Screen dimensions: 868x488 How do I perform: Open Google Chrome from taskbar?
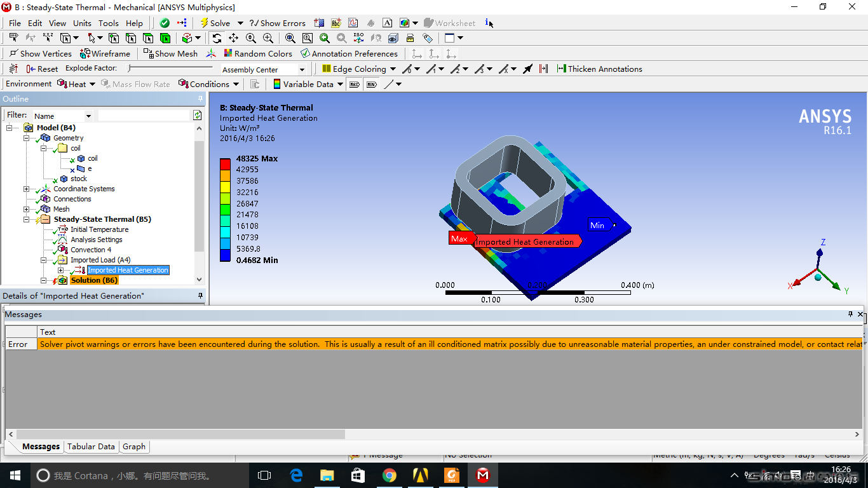click(x=390, y=475)
